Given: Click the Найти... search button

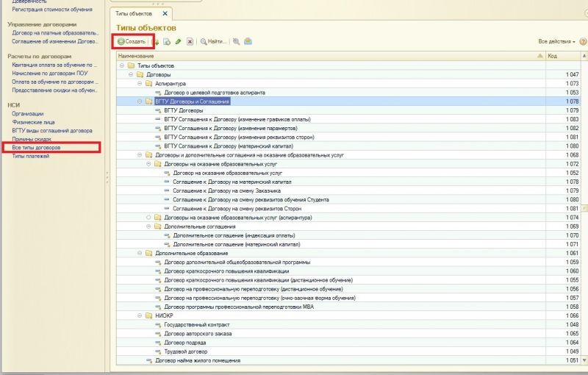Looking at the screenshot, I should (x=213, y=42).
